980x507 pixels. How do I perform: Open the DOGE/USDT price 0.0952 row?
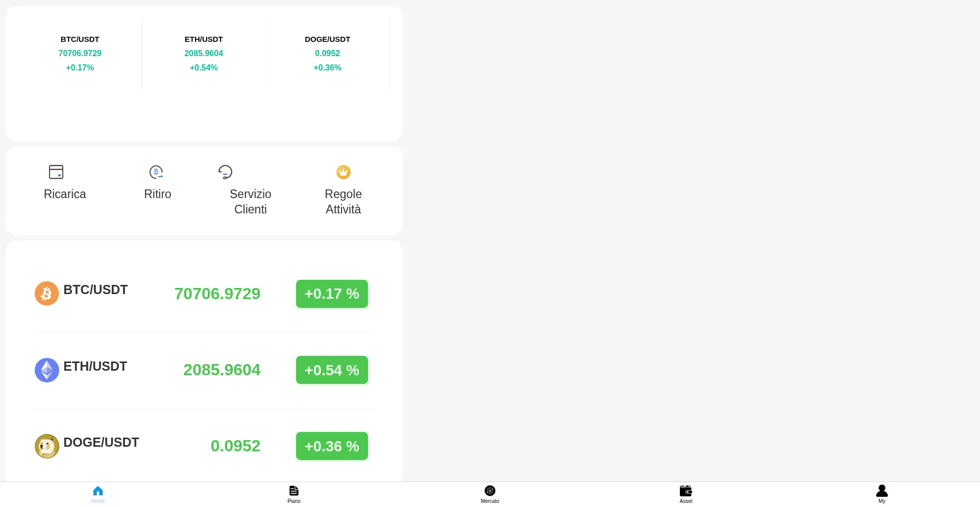click(204, 446)
